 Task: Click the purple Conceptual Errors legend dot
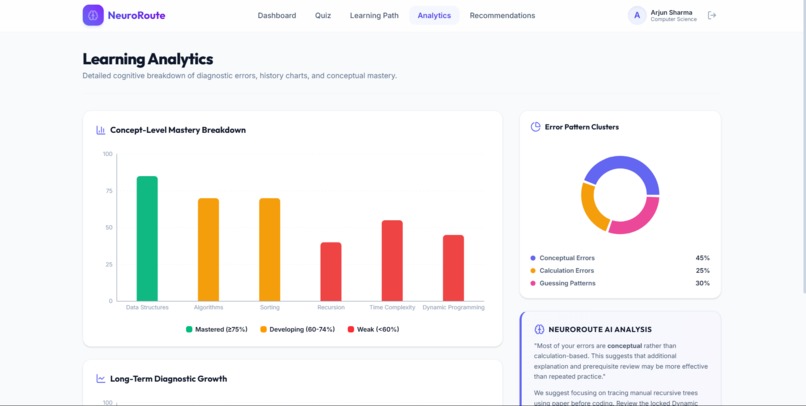533,258
